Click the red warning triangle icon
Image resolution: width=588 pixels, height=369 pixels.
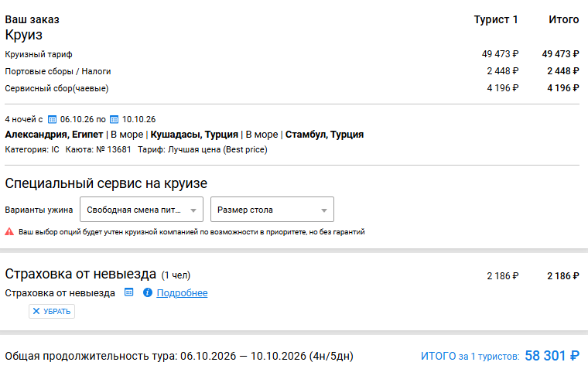[x=9, y=232]
